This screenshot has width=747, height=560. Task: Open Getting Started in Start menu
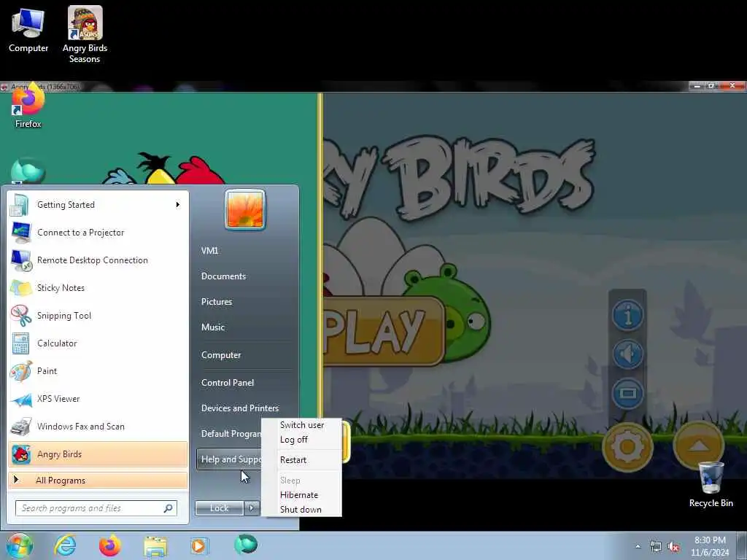point(98,205)
